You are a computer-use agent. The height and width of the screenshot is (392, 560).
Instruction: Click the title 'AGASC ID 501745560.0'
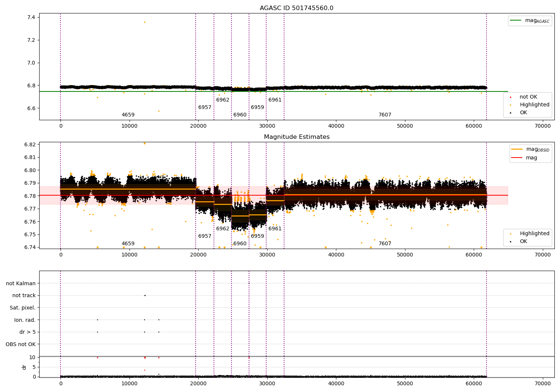pyautogui.click(x=296, y=8)
